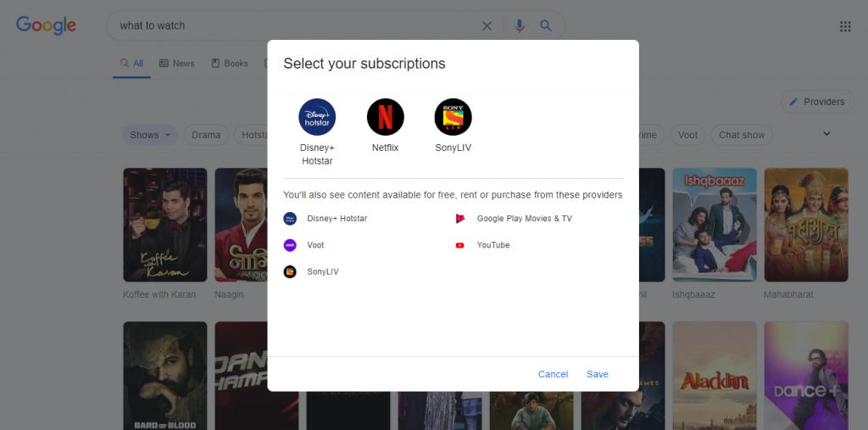Select the All search tab

point(131,64)
